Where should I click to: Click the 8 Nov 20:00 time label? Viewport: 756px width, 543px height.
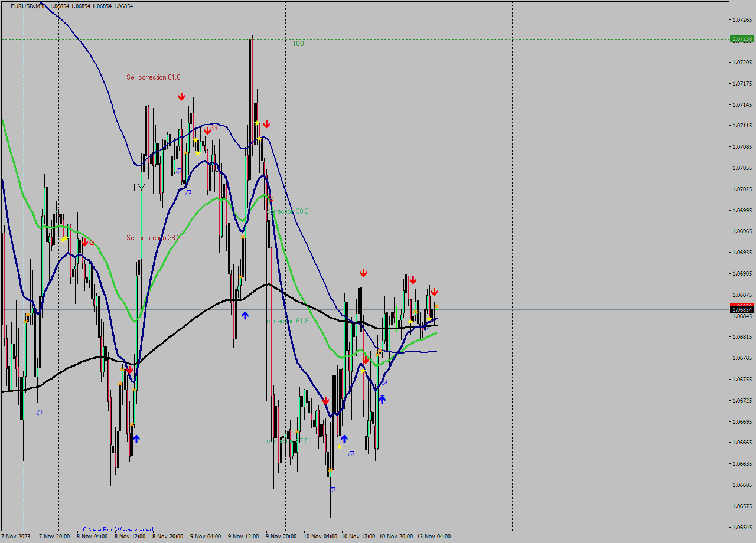click(168, 537)
